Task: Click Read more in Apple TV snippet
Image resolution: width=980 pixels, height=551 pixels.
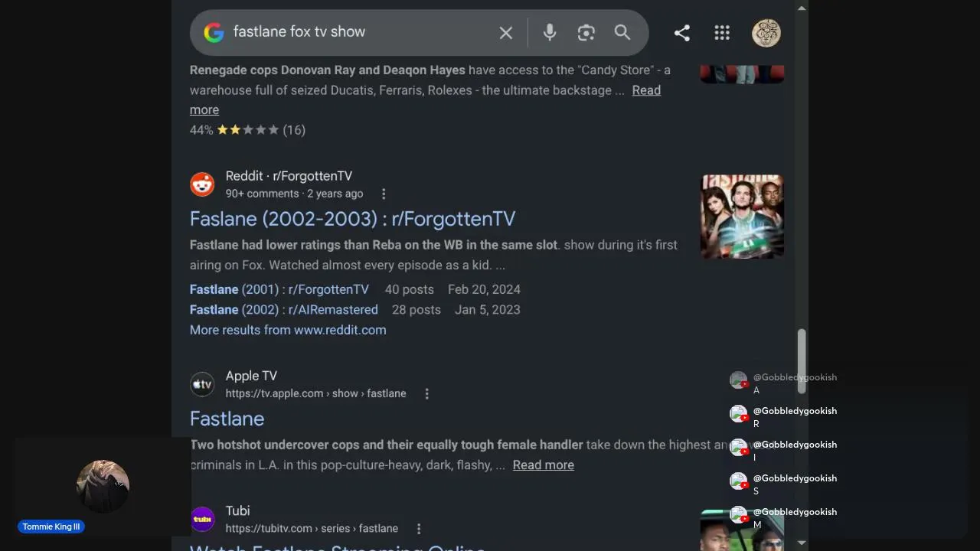Action: pos(544,465)
